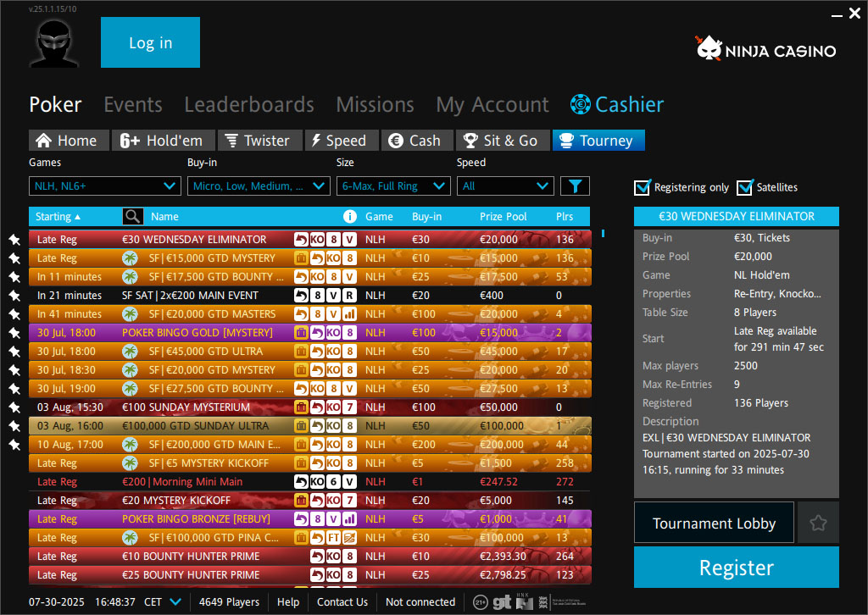Click the star pin for SF SAT 2x€200 MAIN EVENT
Screen dimensions: 868x615
point(14,296)
